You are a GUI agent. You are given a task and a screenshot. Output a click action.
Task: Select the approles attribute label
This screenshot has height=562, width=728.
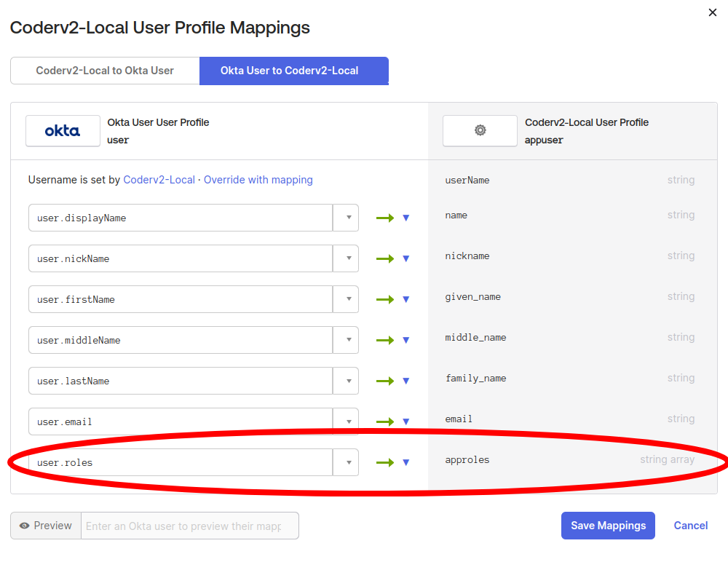(x=467, y=460)
